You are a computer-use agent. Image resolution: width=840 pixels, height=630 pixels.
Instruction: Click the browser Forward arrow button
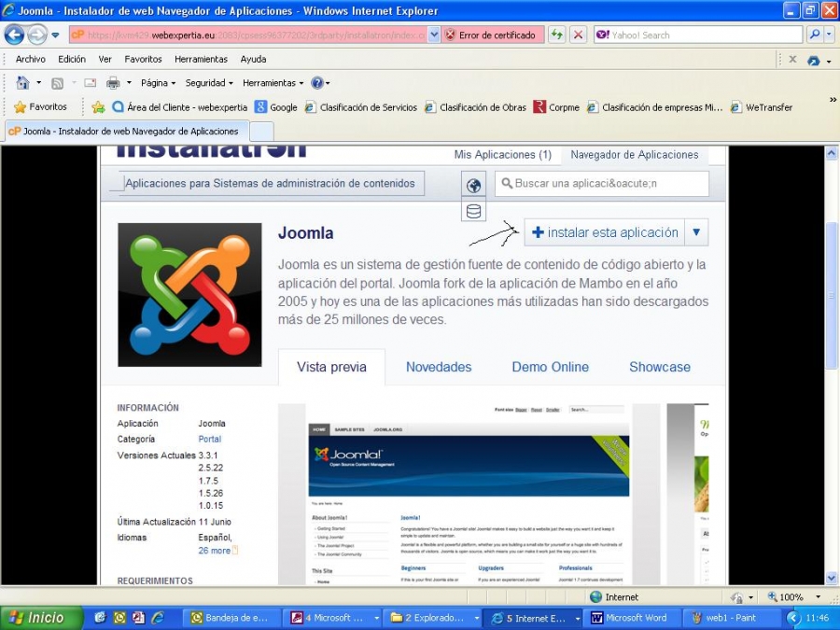click(x=37, y=35)
